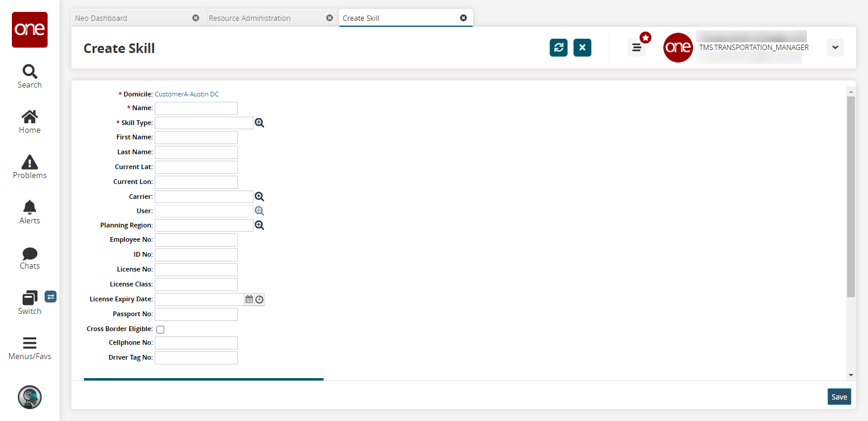868x421 pixels.
Task: Click into Current Lat field
Action: [x=196, y=167]
